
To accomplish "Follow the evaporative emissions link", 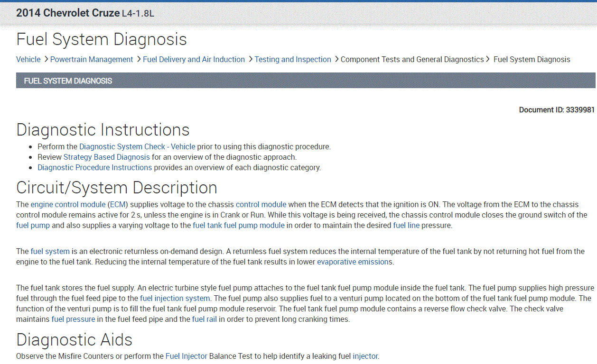I will 353,262.
